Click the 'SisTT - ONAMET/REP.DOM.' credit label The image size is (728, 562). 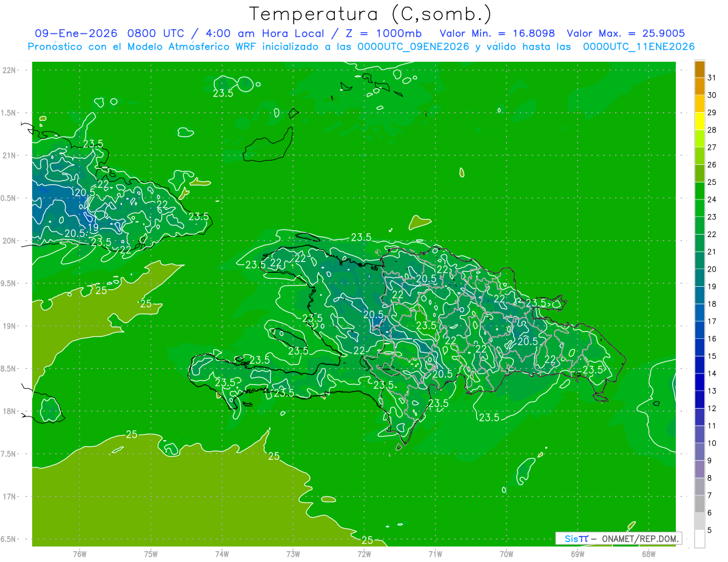click(x=618, y=538)
